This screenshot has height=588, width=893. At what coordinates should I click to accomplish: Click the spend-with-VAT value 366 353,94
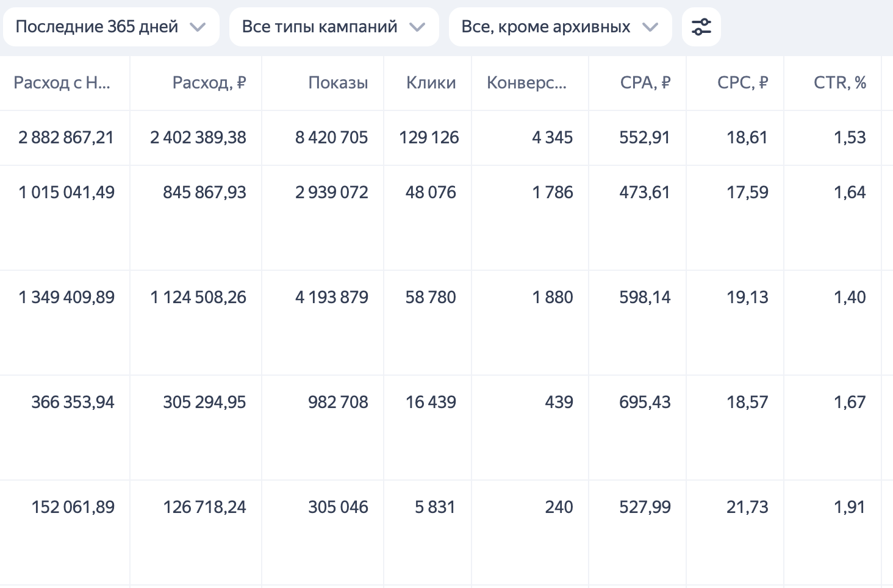click(x=73, y=403)
